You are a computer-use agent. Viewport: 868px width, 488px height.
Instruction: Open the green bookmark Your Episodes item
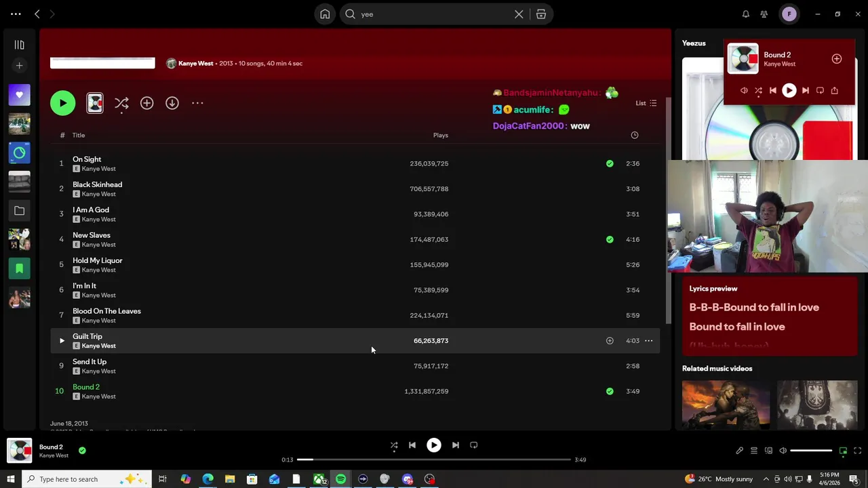point(19,268)
